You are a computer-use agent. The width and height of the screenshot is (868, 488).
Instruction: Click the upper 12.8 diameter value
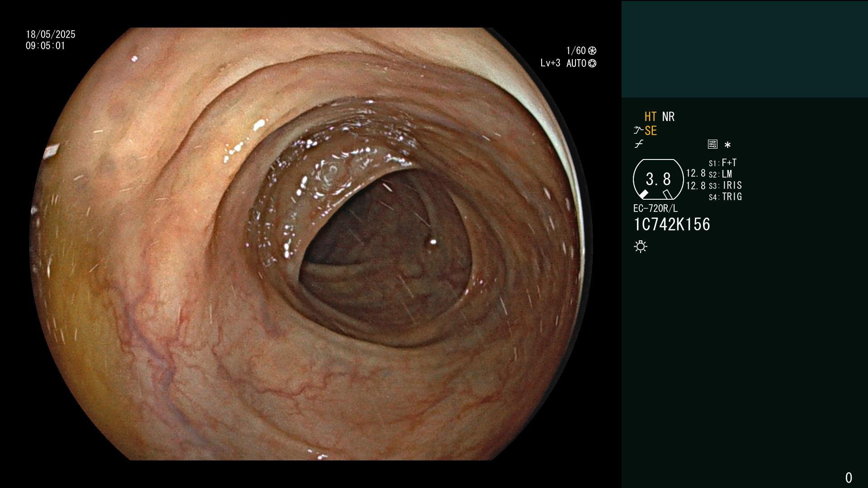696,173
